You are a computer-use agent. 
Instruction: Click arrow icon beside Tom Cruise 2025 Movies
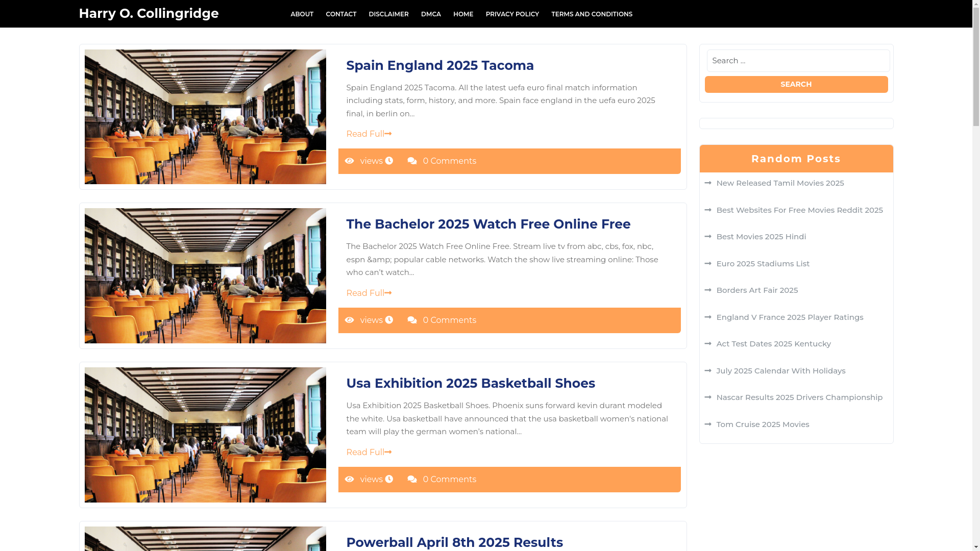coord(708,424)
